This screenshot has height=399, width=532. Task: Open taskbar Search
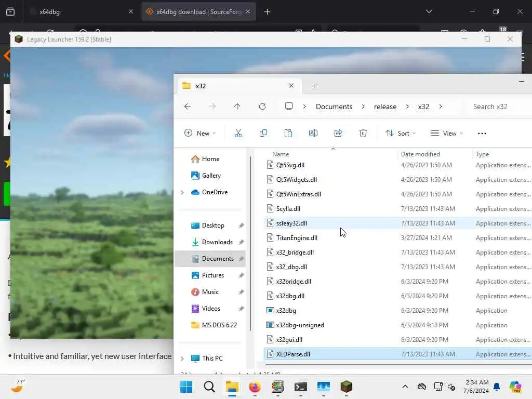coord(209,387)
